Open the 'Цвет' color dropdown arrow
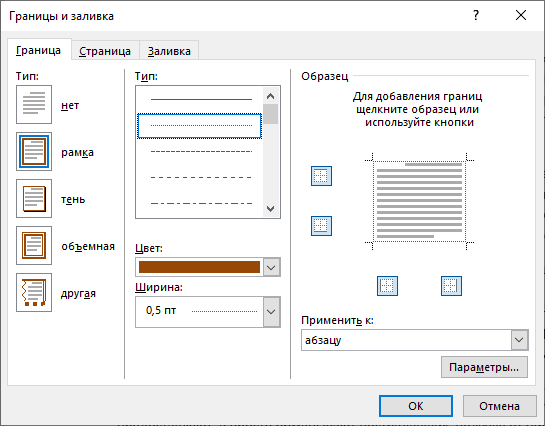This screenshot has height=426, width=545. (271, 267)
